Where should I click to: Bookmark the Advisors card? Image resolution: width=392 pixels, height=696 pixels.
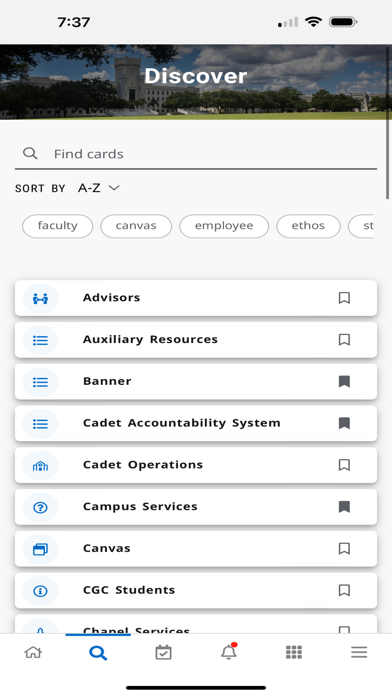344,298
